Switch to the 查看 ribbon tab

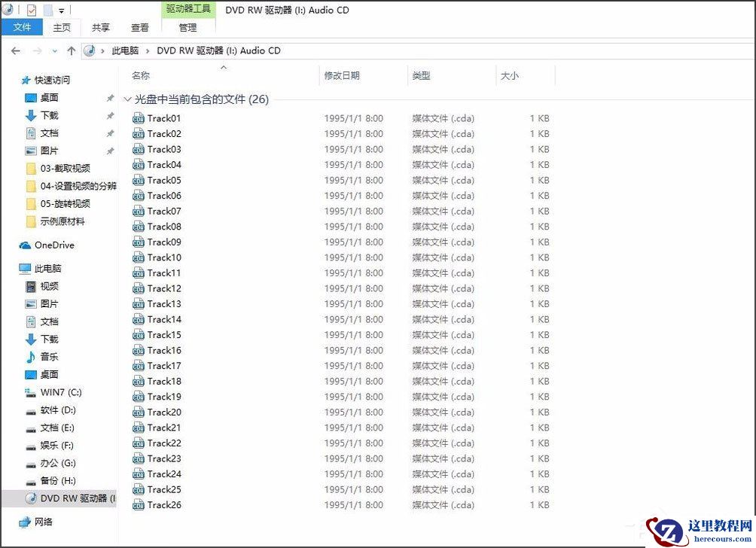tap(140, 27)
